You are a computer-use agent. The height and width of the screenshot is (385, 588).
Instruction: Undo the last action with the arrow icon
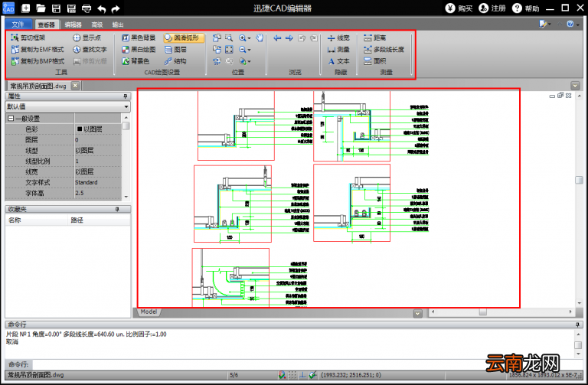coord(102,8)
